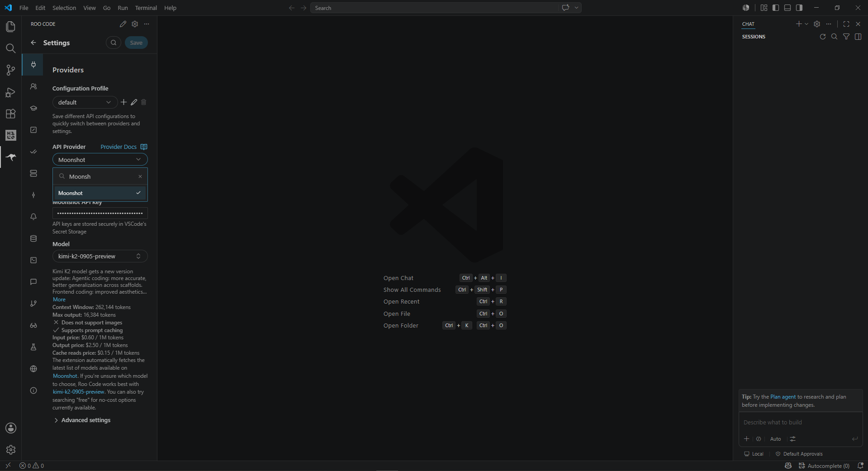Click the kimi-k2-0905-preview link in help text

(x=79, y=392)
